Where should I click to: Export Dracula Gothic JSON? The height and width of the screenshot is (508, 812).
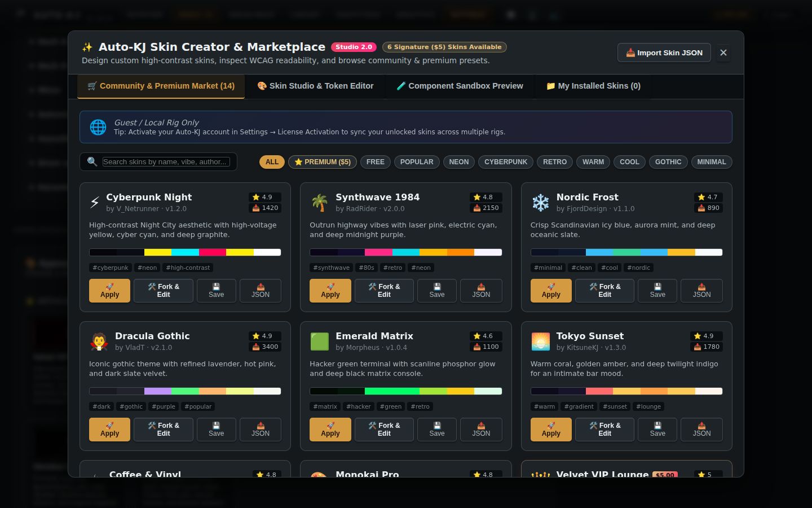[261, 430]
